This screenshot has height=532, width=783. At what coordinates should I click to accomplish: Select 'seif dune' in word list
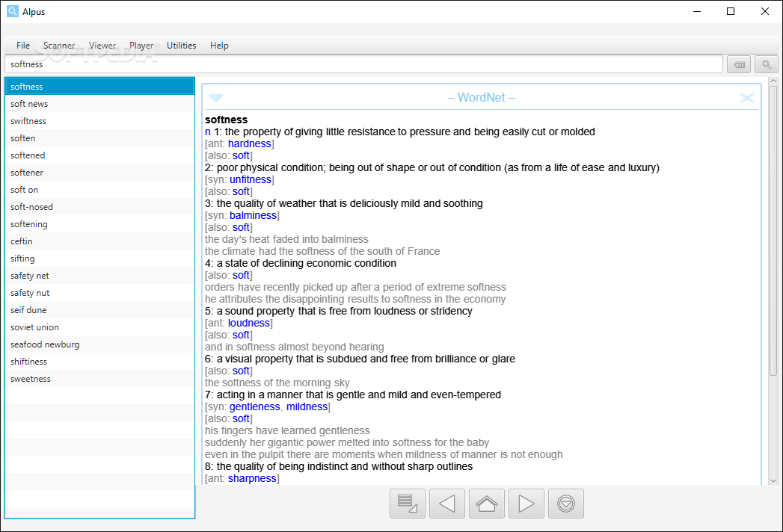pos(100,310)
